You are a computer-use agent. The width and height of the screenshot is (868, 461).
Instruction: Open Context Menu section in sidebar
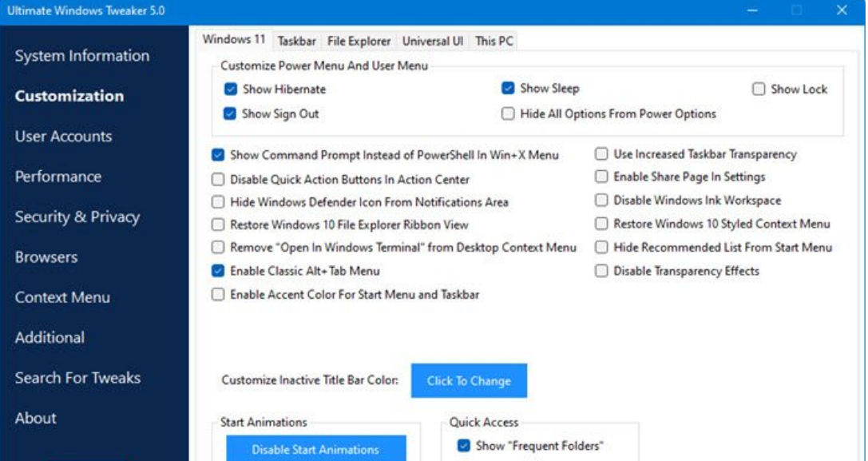(62, 297)
